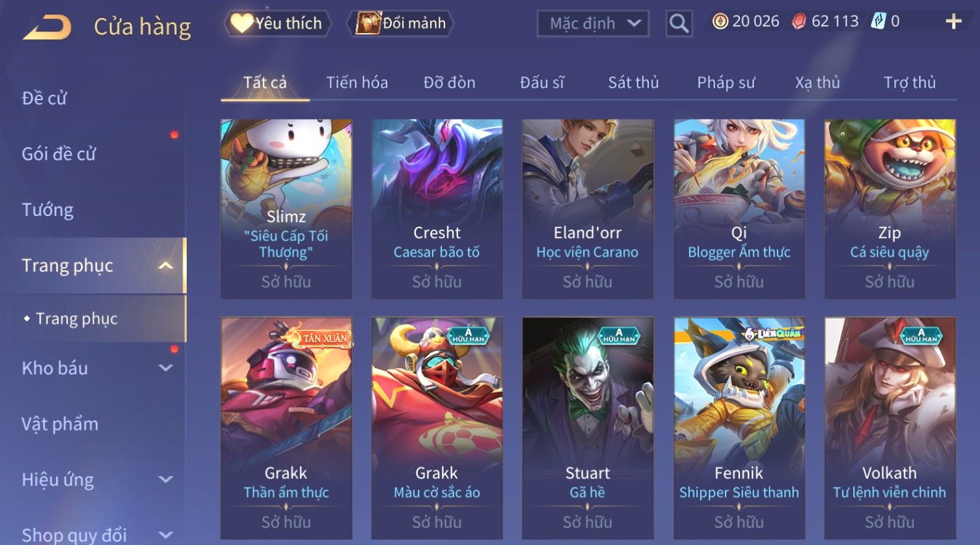Viewport: 980px width, 545px height.
Task: Switch to the Pháp sư tab
Action: coord(726,83)
